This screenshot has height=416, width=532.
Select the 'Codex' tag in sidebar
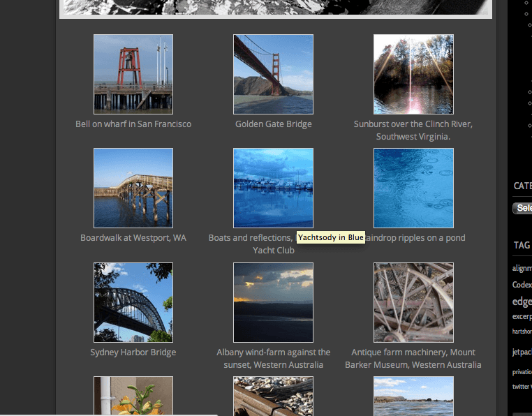point(522,285)
